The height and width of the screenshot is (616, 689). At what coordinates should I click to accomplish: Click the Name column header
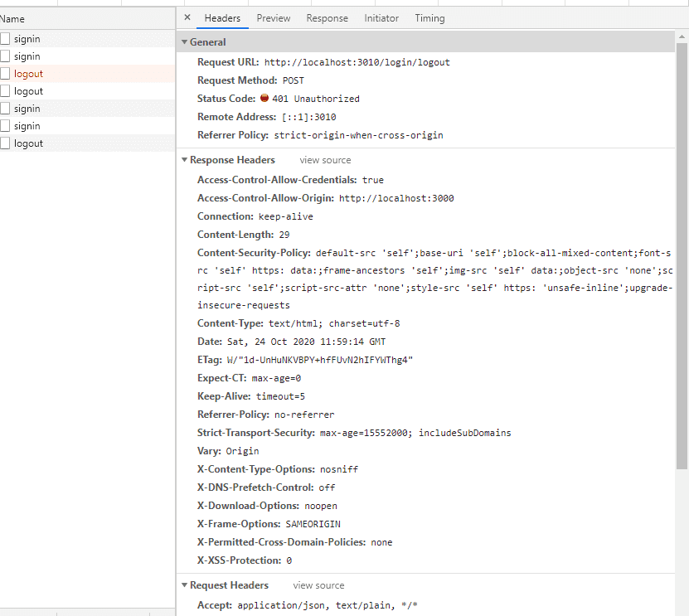(12, 18)
